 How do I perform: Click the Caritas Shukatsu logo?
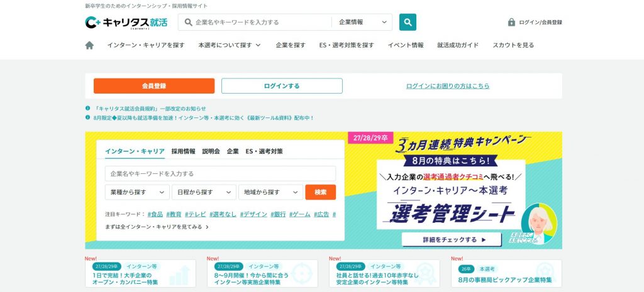tap(126, 23)
